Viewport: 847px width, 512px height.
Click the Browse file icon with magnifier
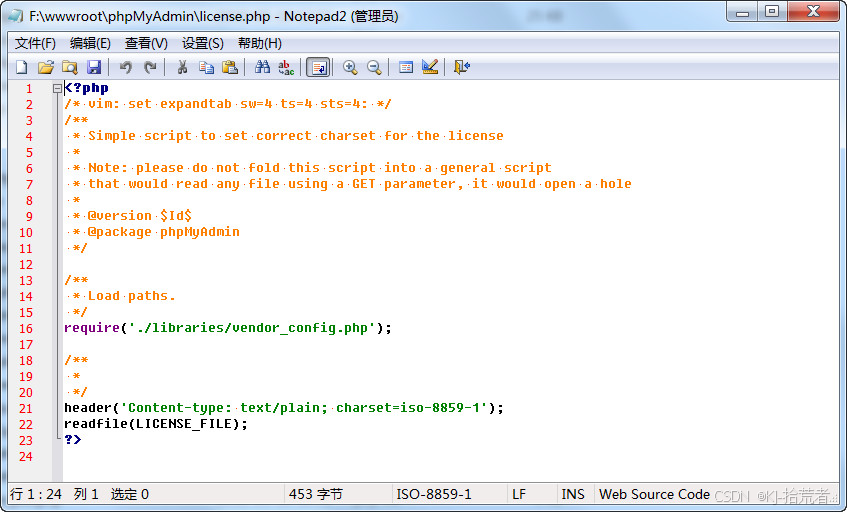tap(70, 67)
